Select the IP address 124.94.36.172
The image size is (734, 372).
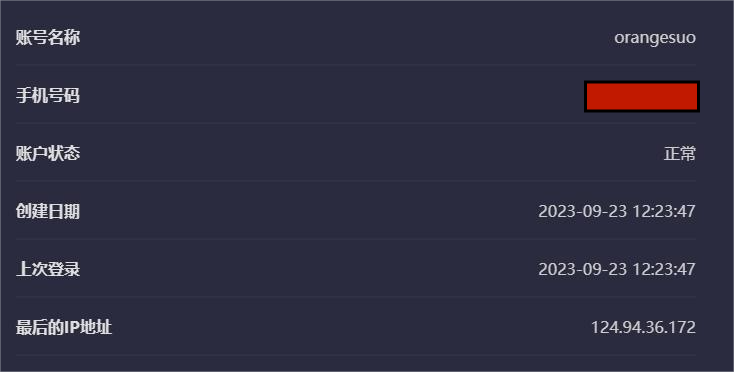(643, 327)
